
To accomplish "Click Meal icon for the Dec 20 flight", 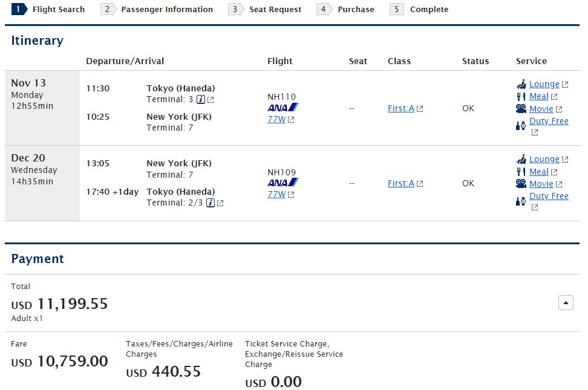I will tap(521, 172).
